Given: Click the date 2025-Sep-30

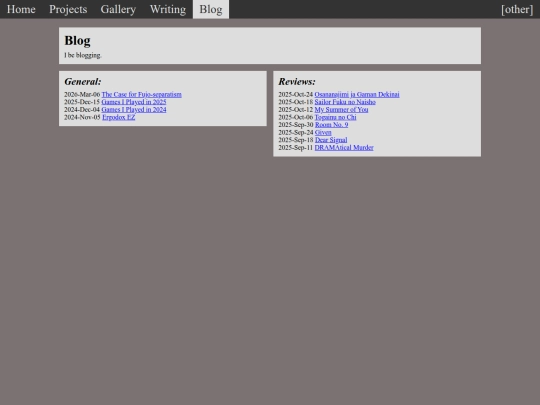Looking at the screenshot, I should (x=295, y=125).
